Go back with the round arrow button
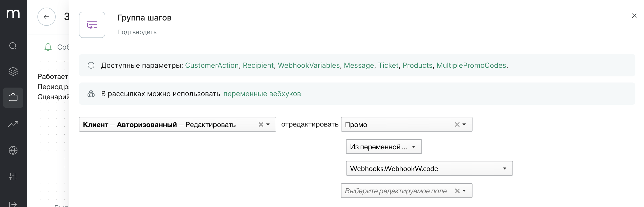 point(47,17)
